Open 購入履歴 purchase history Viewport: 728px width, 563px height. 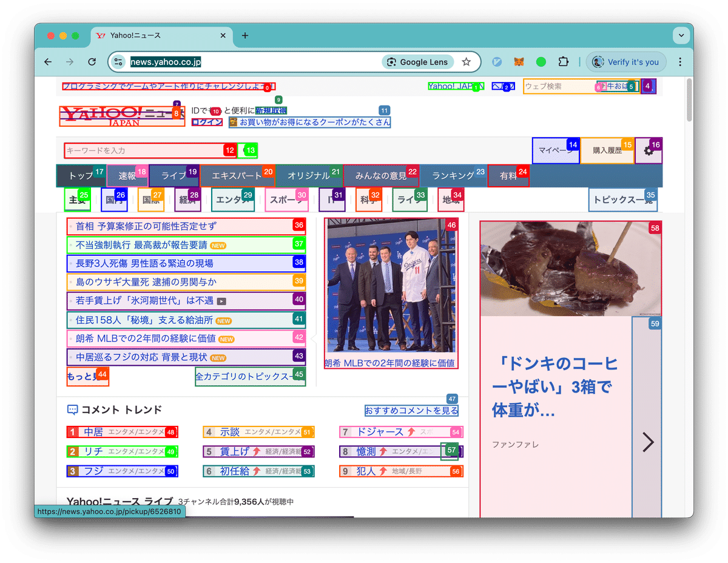coord(607,150)
